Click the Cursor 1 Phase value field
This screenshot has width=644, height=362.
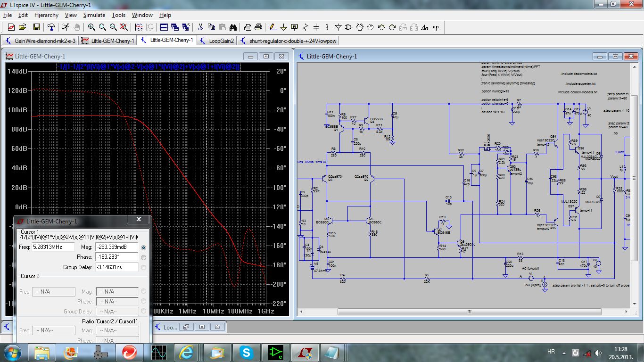(117, 257)
